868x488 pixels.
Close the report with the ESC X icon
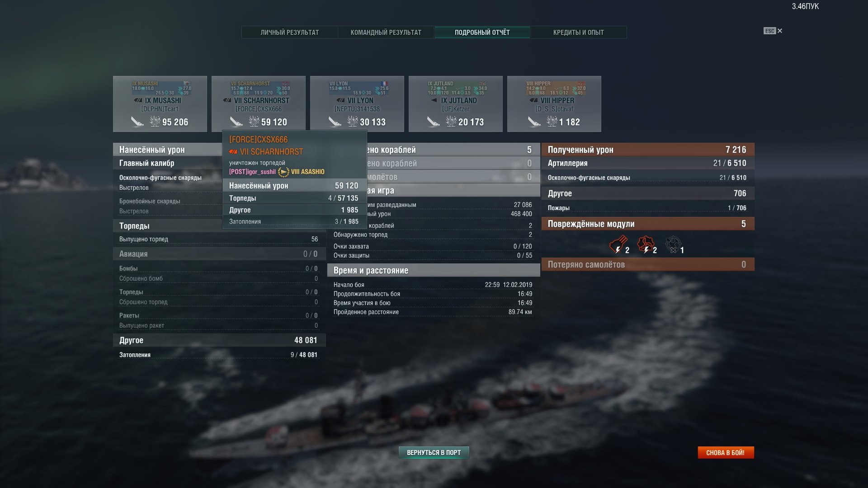773,31
